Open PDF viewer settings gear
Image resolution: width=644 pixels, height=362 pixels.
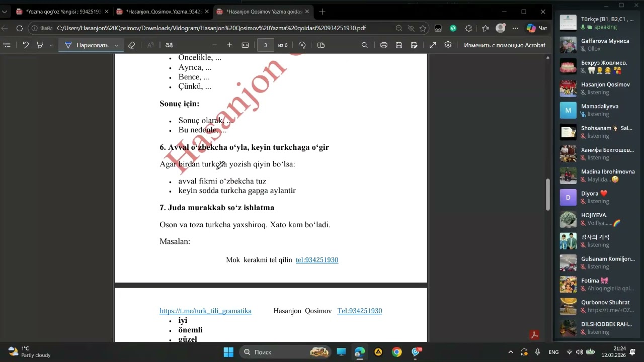(448, 45)
